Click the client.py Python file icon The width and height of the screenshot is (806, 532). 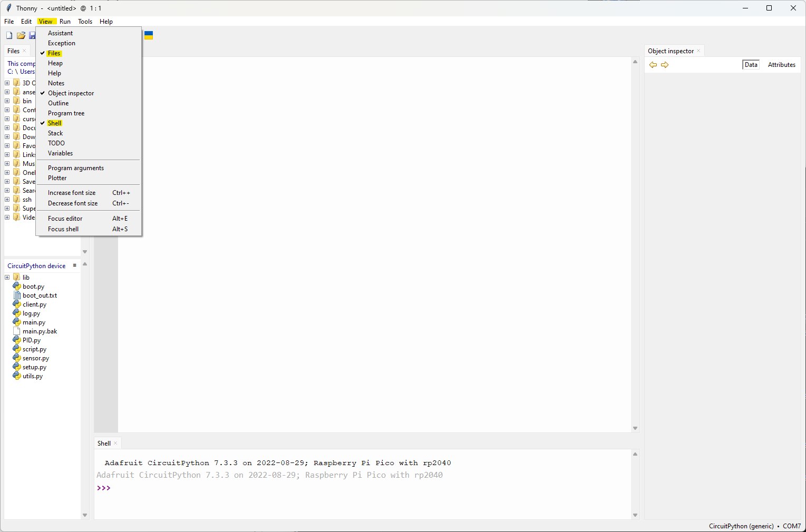point(17,304)
